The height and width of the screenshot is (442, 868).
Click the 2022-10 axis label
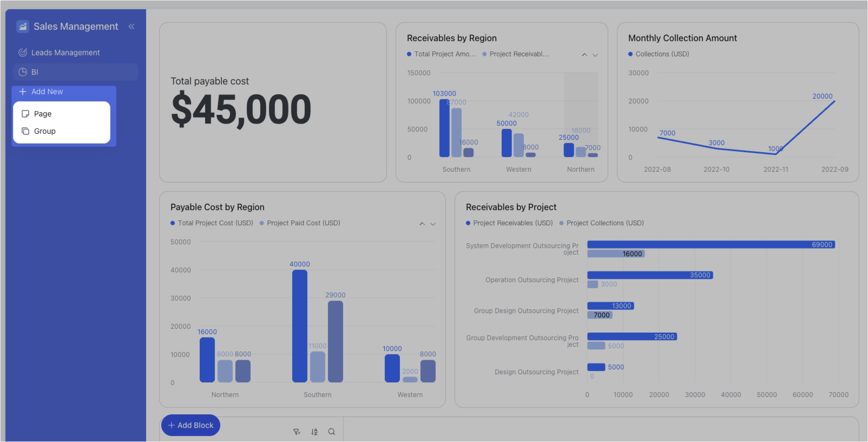(x=716, y=170)
